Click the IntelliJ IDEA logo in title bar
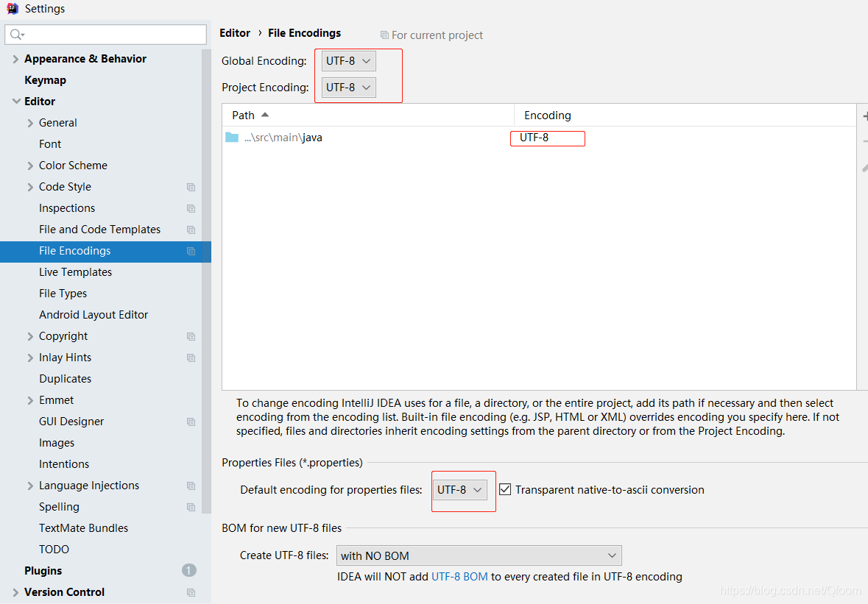Screen dimensions: 868x604 pyautogui.click(x=13, y=8)
